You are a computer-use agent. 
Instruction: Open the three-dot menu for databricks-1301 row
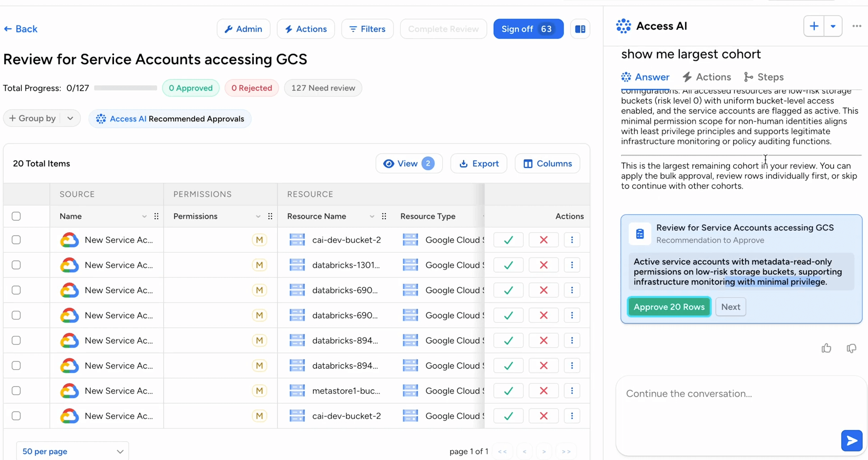click(x=572, y=265)
